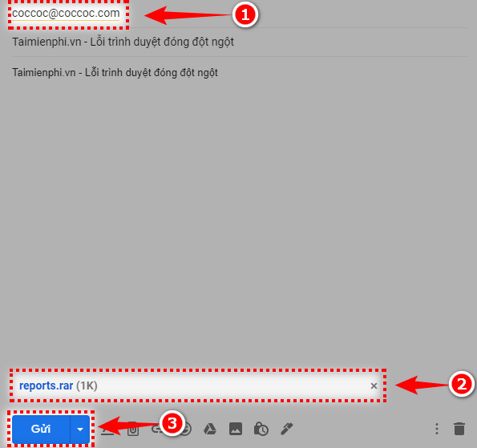Open the emoji picker icon
Viewport: 477px width, 448px height.
click(185, 429)
